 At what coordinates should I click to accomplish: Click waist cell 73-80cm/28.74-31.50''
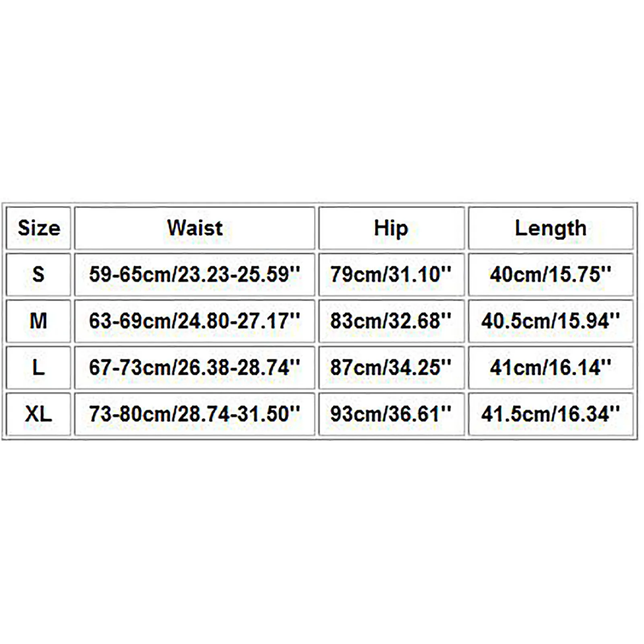click(x=195, y=414)
